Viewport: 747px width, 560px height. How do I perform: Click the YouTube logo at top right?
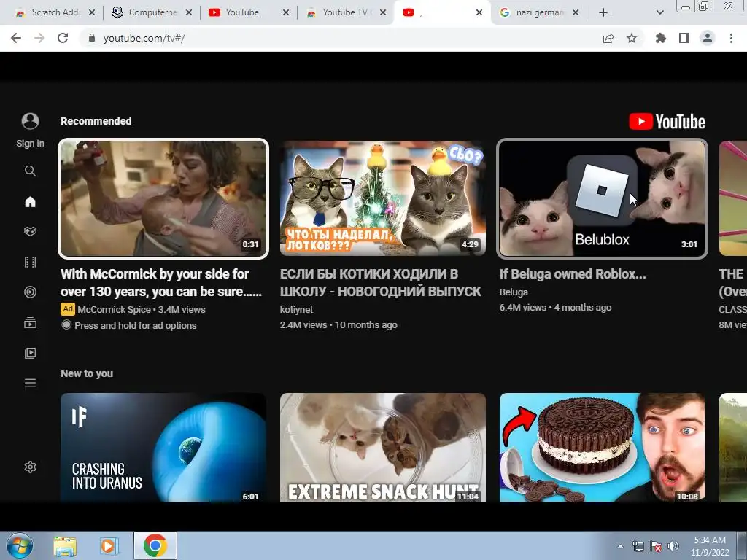tap(667, 122)
